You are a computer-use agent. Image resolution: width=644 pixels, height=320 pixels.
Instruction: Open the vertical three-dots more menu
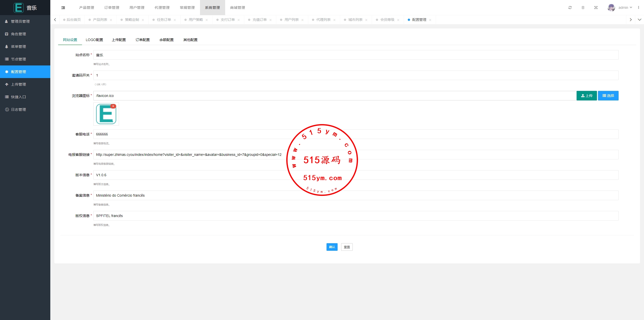[638, 8]
